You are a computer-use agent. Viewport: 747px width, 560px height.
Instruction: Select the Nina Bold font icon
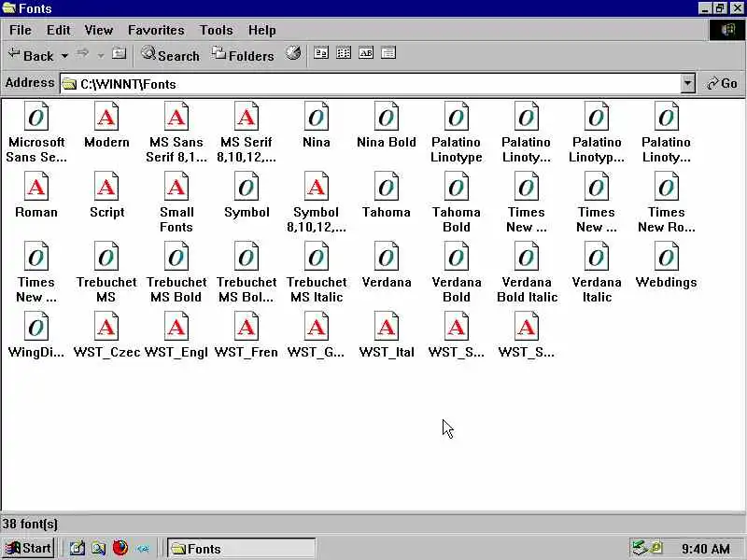tap(387, 116)
